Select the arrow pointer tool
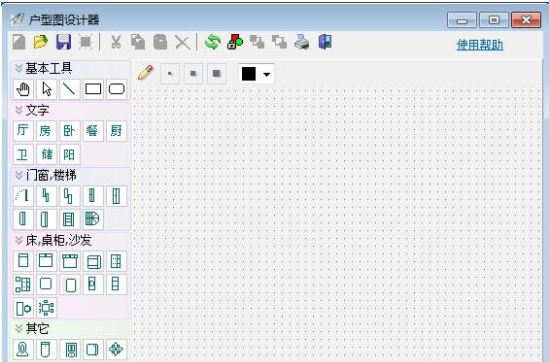 (x=47, y=89)
